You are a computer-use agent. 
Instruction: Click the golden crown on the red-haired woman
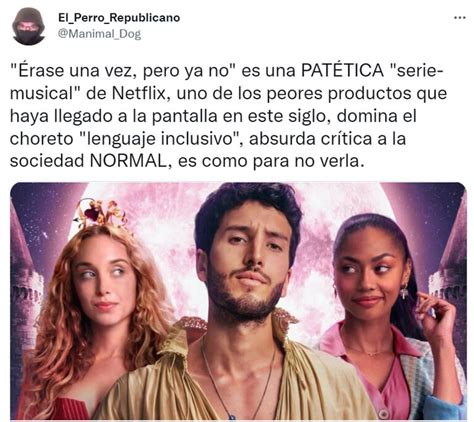[101, 213]
